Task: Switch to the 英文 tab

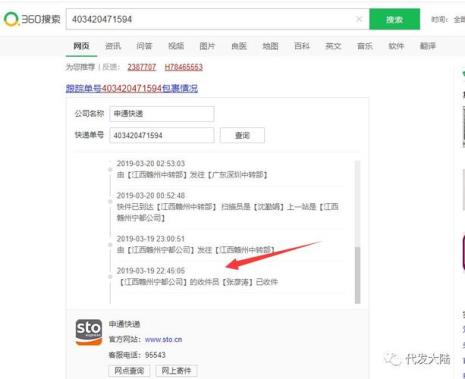Action: (333, 46)
